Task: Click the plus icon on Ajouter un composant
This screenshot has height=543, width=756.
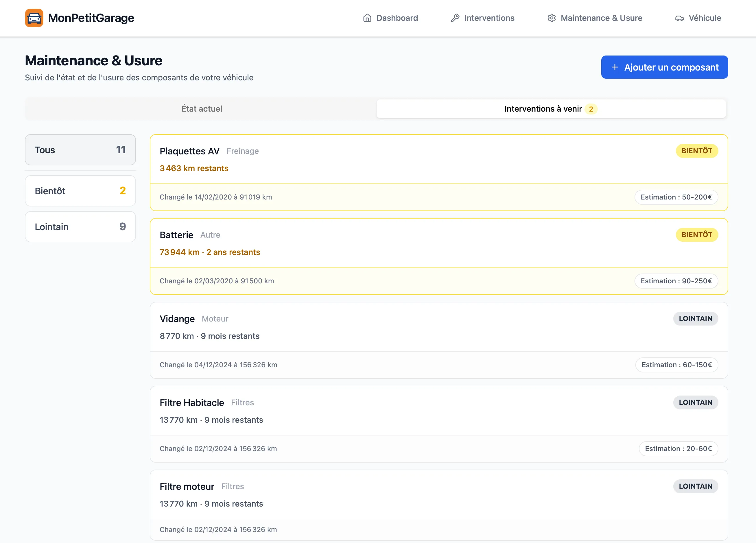Action: 614,67
